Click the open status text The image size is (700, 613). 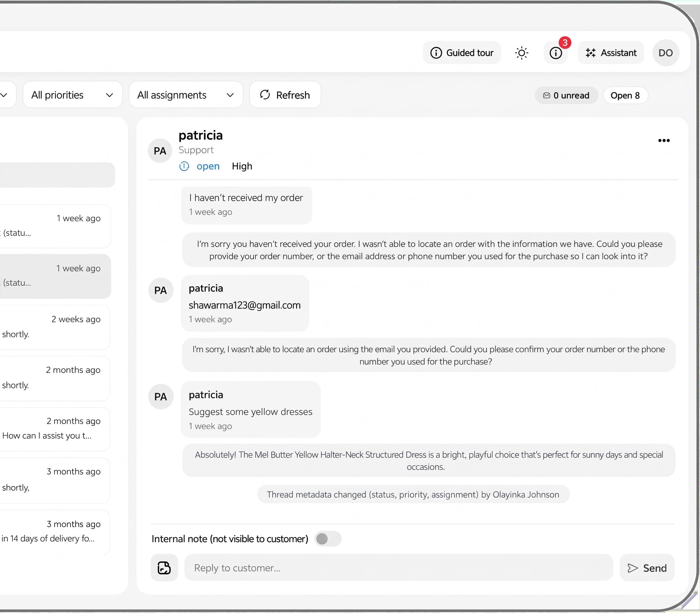208,166
